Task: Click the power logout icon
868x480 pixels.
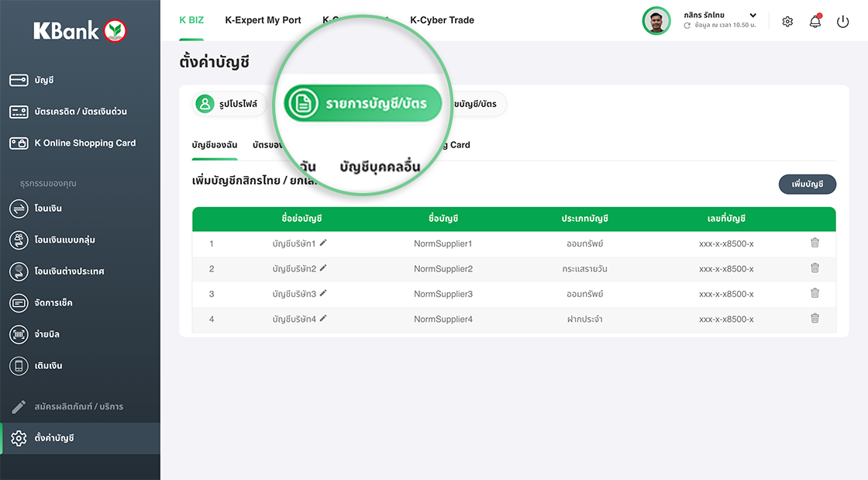Action: point(842,22)
